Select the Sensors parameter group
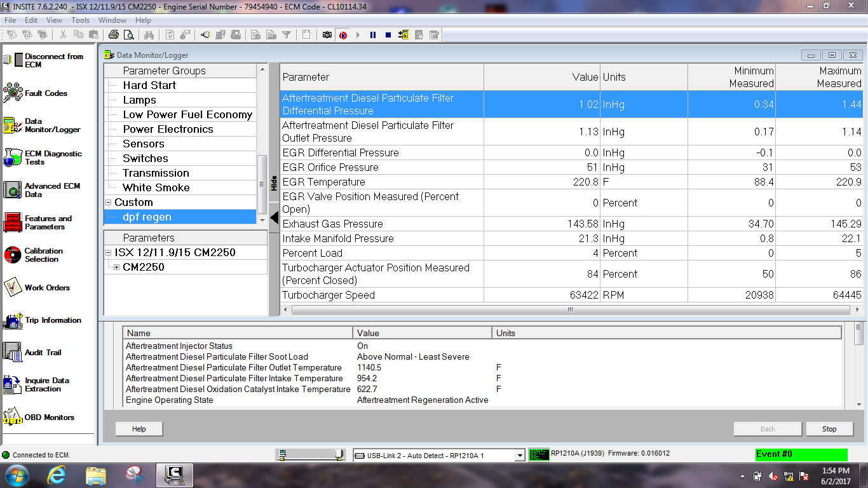Screen dimensions: 868x488 144,144
